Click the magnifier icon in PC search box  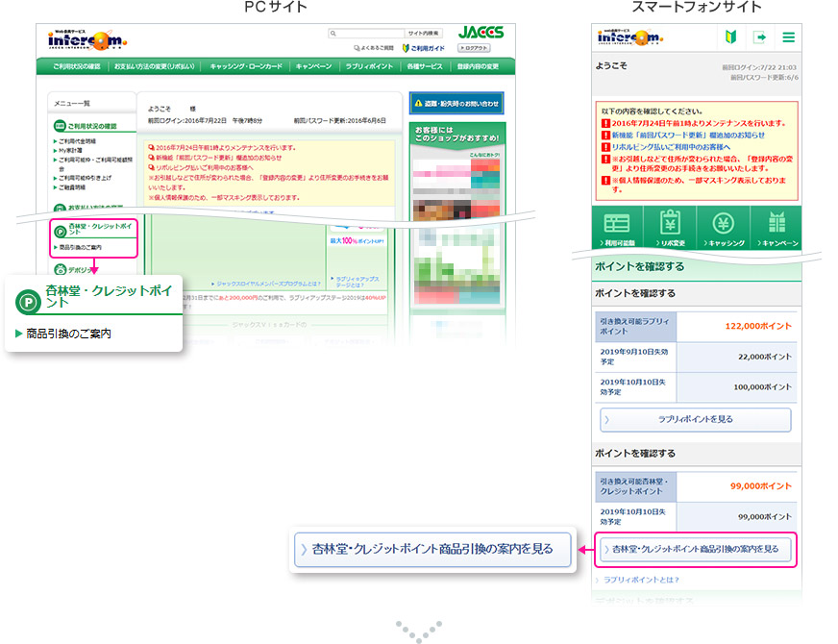click(333, 33)
